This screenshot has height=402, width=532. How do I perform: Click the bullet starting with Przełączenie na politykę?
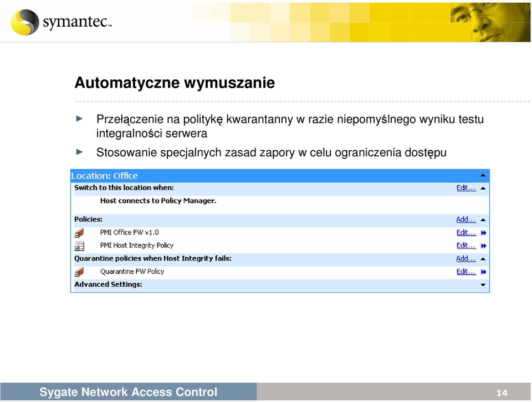290,126
